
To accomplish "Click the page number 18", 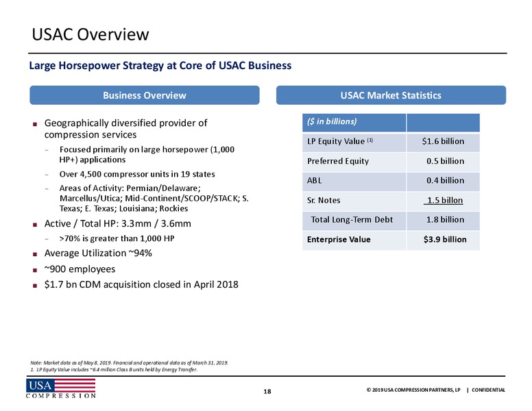I will coord(267,391).
